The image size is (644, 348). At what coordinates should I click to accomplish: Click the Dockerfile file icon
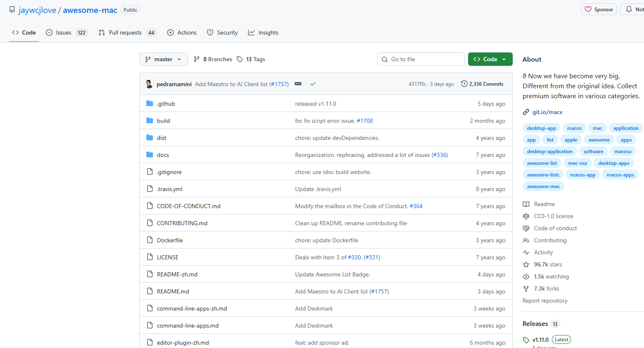coord(150,240)
